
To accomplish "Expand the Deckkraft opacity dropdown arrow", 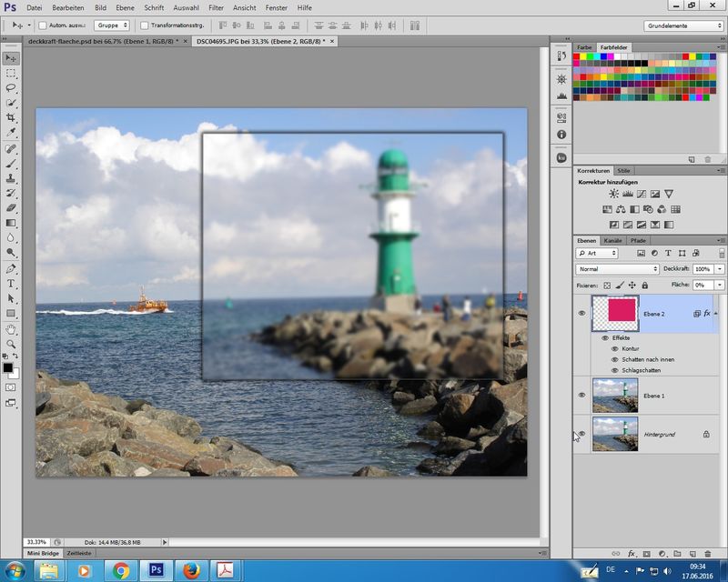I will pyautogui.click(x=721, y=269).
